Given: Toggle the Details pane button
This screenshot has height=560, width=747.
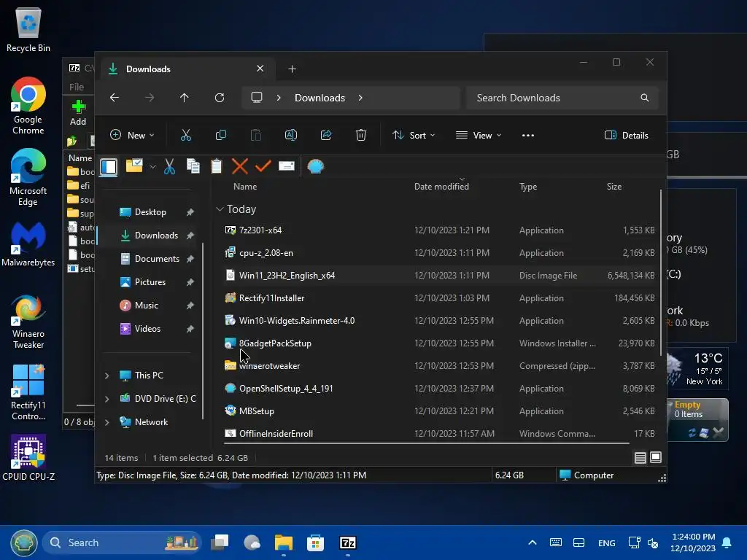Looking at the screenshot, I should (627, 135).
